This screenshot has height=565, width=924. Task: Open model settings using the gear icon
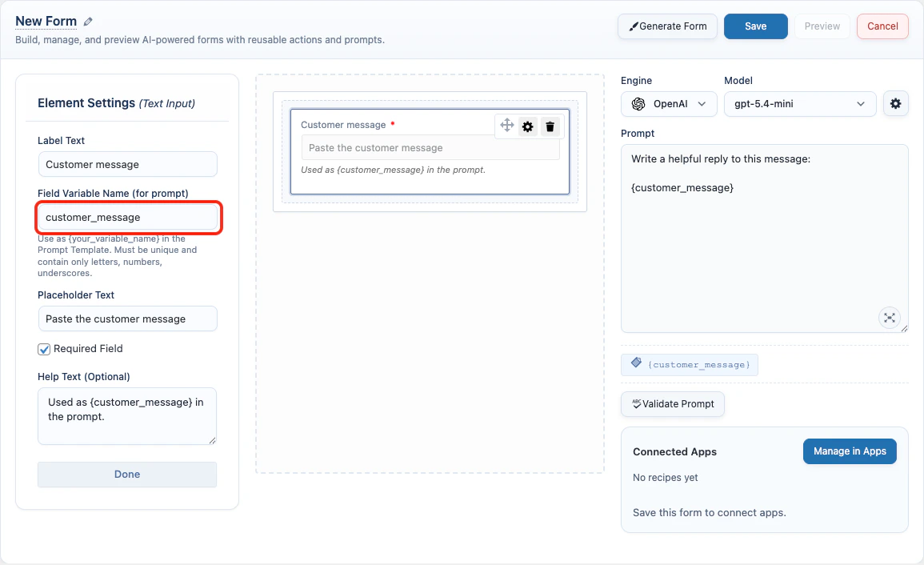[x=895, y=103]
